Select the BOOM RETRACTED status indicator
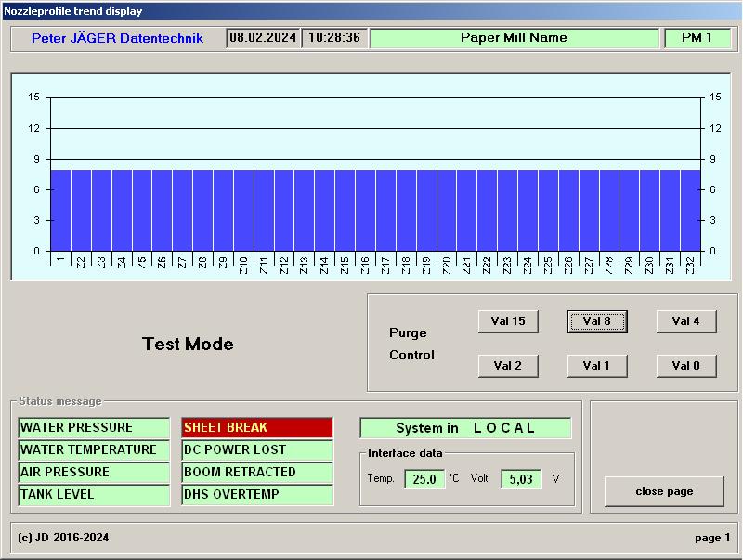The height and width of the screenshot is (560, 743). pos(257,473)
